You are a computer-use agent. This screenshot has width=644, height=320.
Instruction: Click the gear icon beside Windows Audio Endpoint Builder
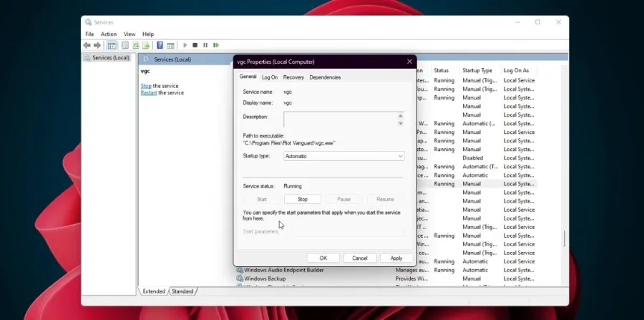click(240, 271)
